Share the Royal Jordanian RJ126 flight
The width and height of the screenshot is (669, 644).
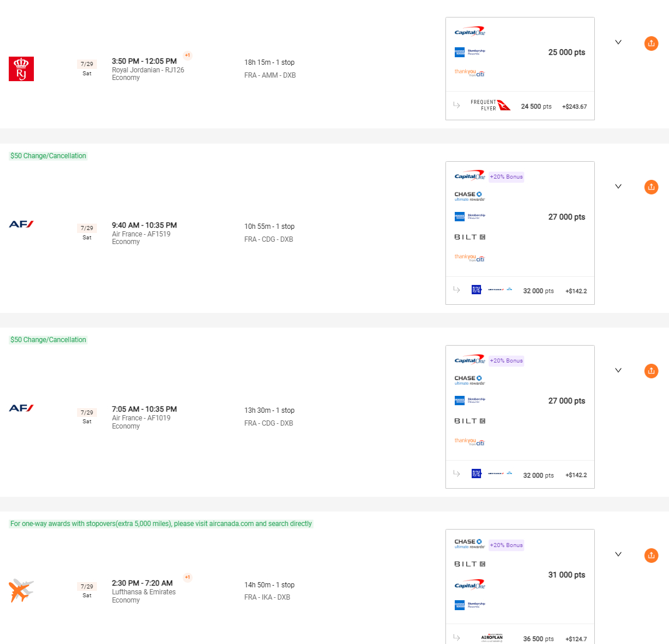[651, 43]
